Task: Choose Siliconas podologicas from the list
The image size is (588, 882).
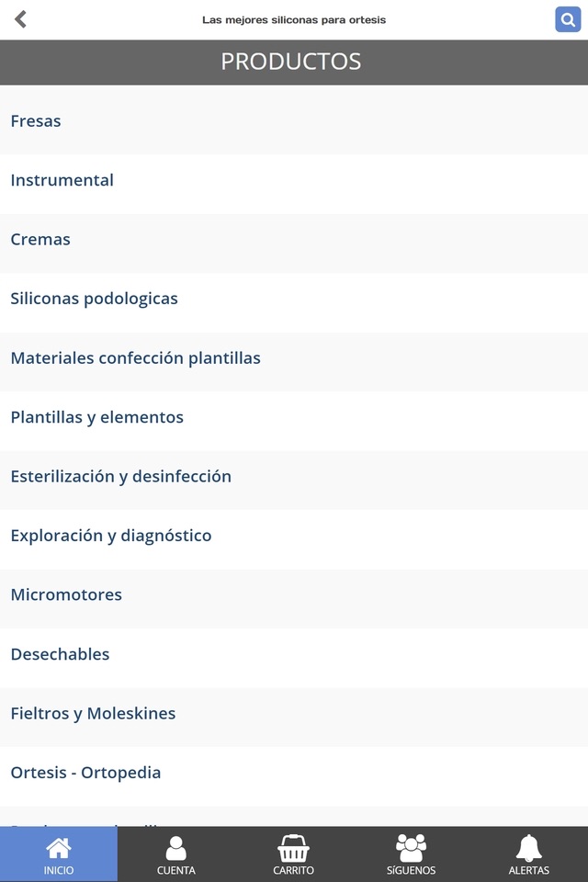Action: (94, 299)
